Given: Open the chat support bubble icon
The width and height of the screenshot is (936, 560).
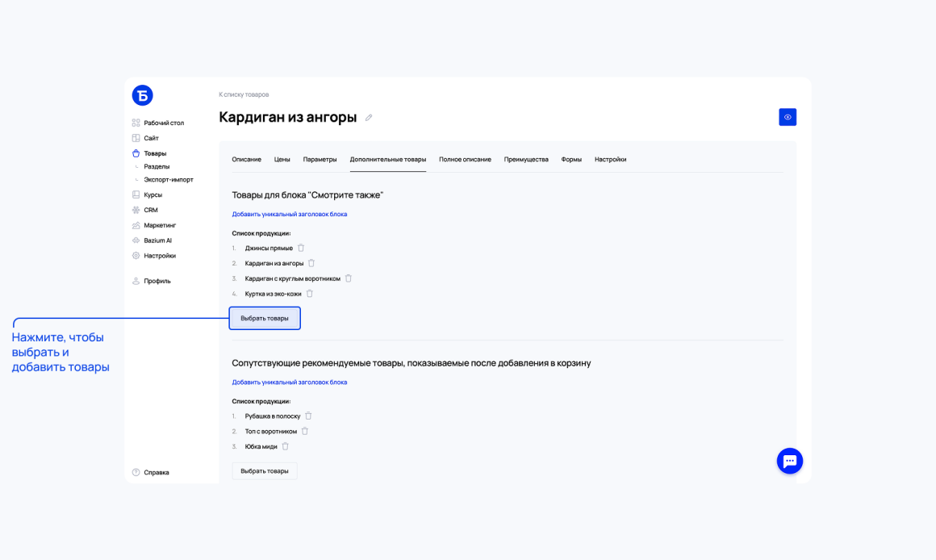Looking at the screenshot, I should pyautogui.click(x=790, y=461).
